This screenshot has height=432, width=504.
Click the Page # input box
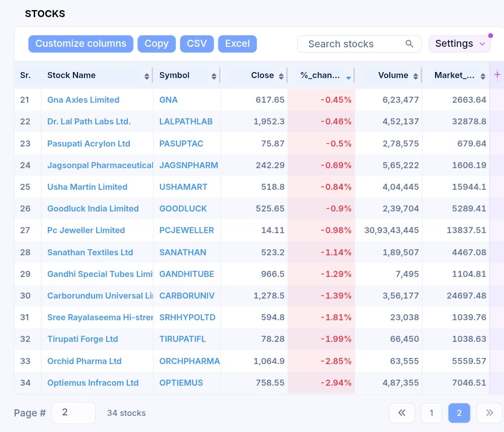click(73, 413)
